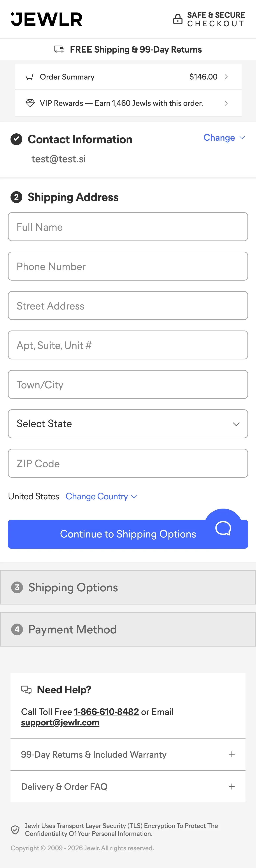256x868 pixels.
Task: Click into the ZIP Code field
Action: click(128, 463)
